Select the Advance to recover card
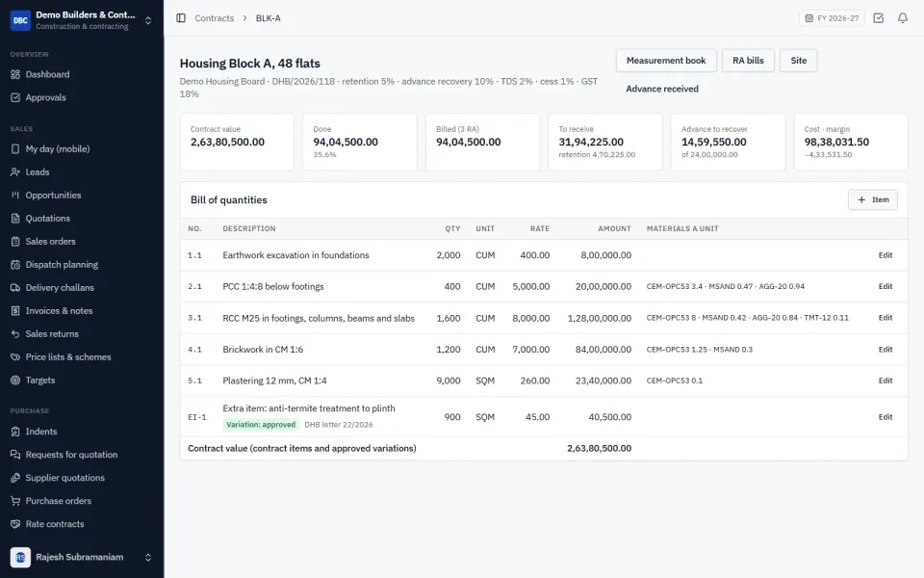Viewport: 924px width, 578px height. click(x=728, y=143)
